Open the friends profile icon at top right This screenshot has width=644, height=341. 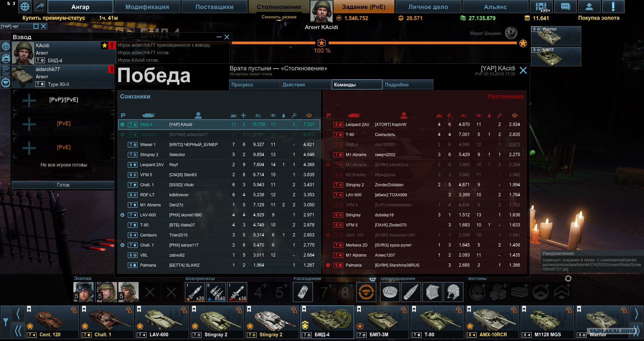[589, 6]
